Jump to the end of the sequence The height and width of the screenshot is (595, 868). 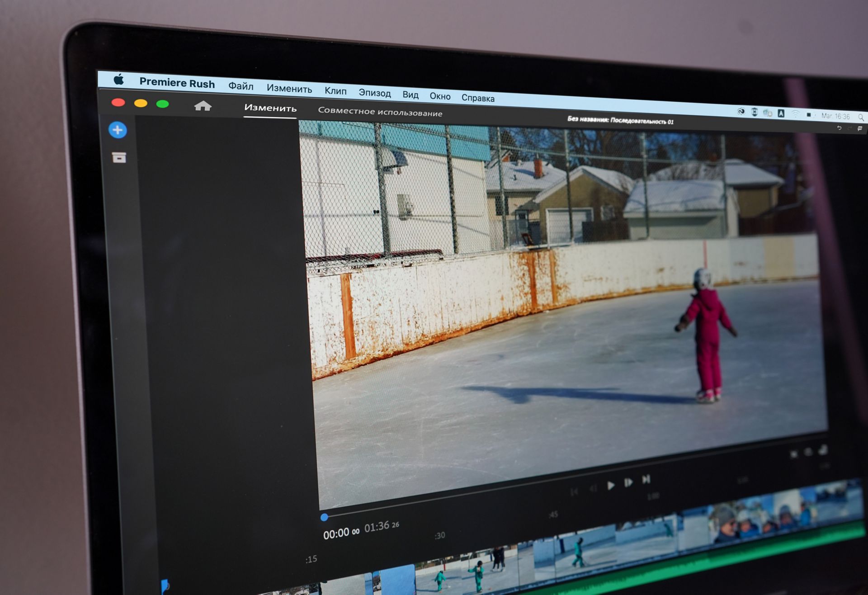tap(646, 480)
